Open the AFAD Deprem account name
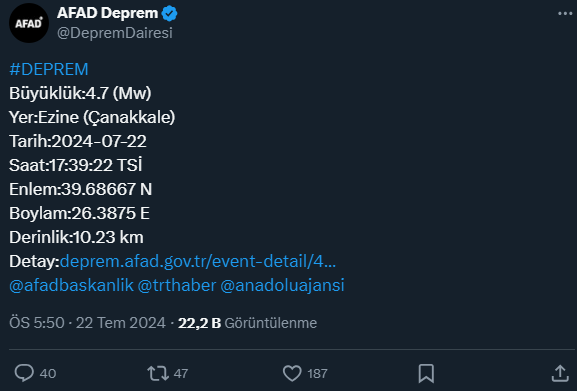Screen dimensions: 577x391 click(x=107, y=13)
